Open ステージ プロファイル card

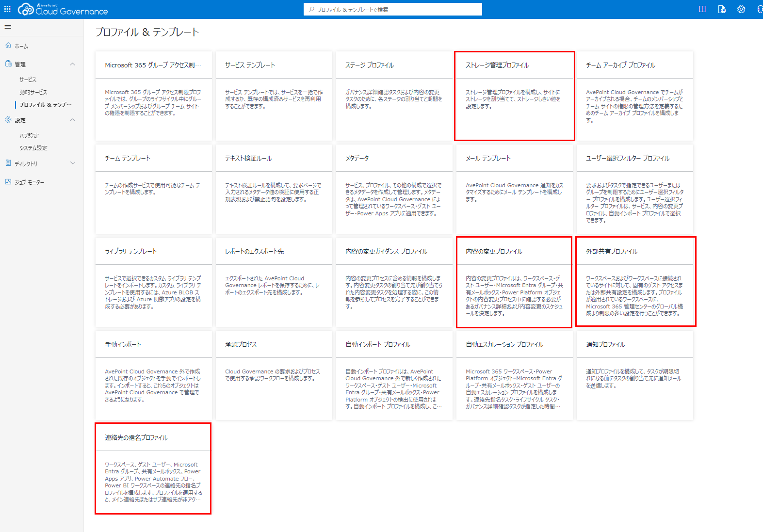(394, 96)
